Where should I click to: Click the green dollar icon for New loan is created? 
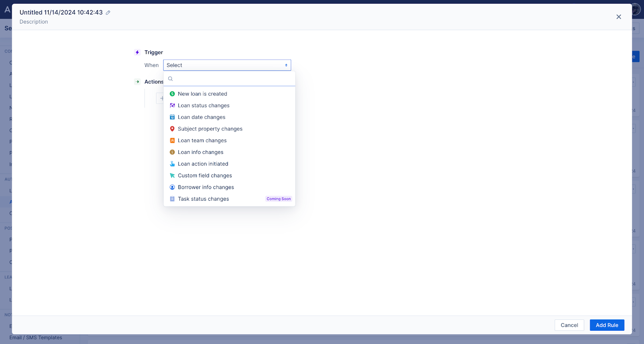click(172, 94)
